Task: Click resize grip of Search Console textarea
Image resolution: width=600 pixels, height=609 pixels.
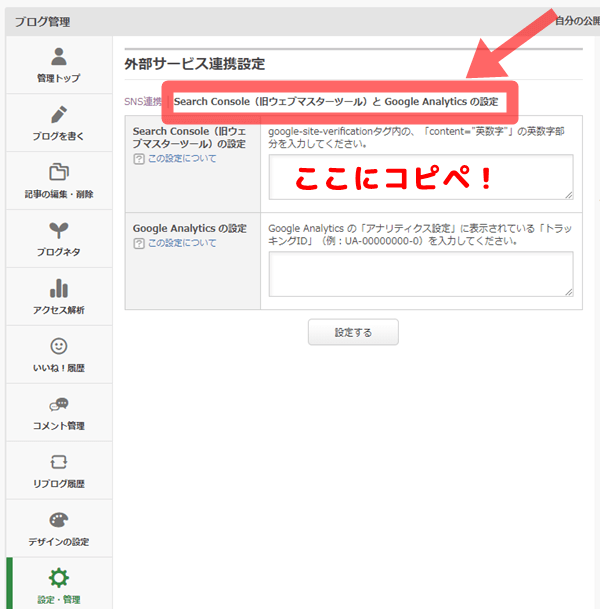Action: tap(569, 195)
